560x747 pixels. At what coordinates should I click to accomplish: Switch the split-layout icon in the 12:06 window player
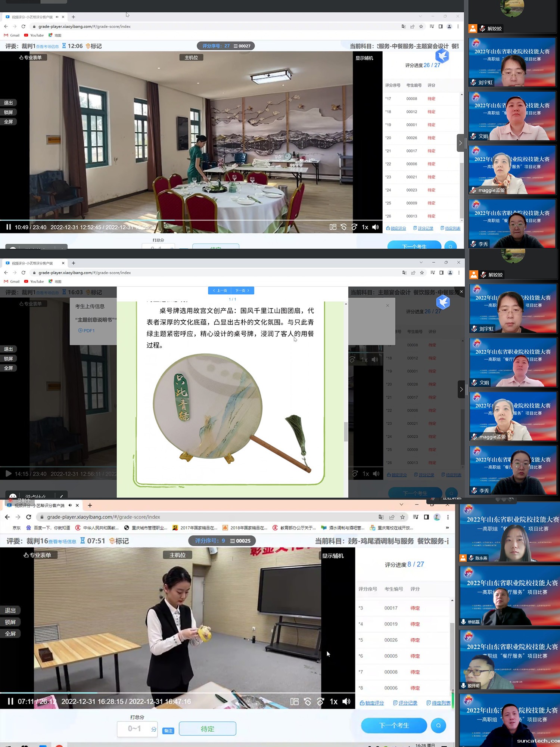pos(333,227)
